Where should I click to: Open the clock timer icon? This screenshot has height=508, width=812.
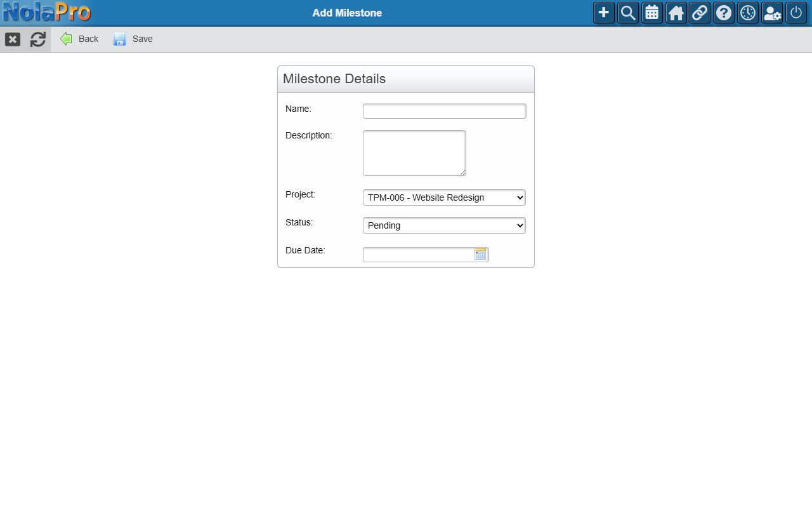[748, 13]
